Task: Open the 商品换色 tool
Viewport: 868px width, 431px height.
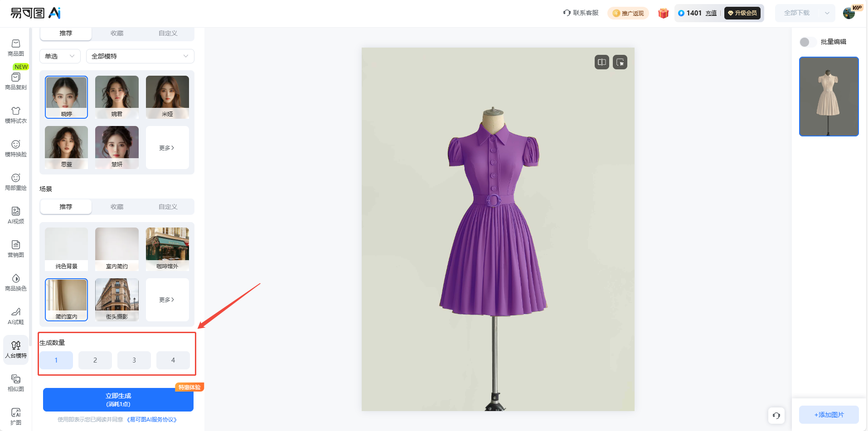Action: (16, 282)
